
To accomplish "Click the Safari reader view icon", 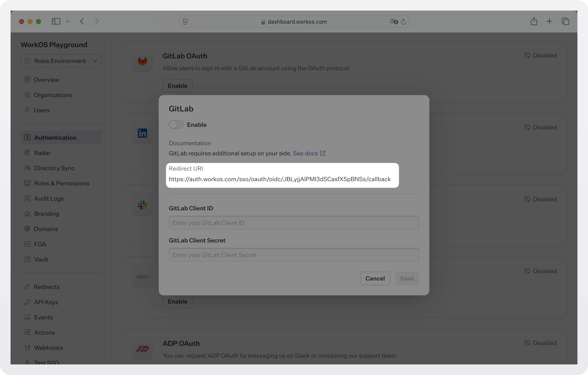I will tap(185, 22).
